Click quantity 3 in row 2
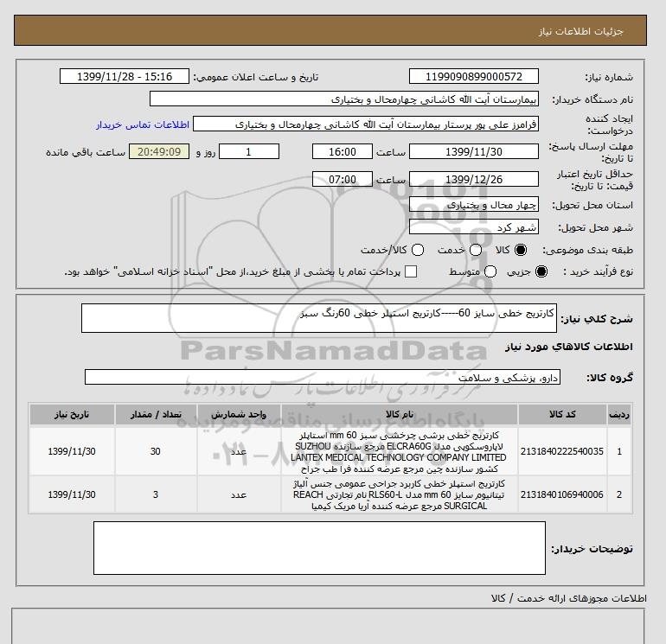 156,494
